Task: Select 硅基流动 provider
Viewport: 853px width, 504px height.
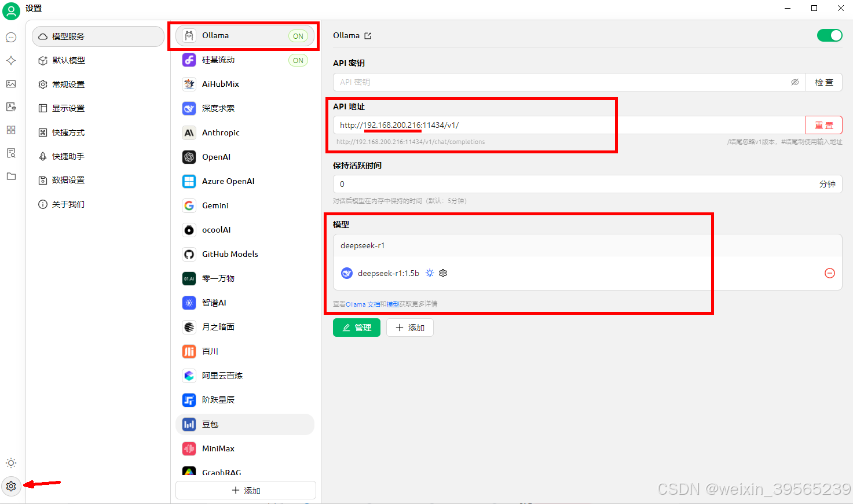Action: [x=244, y=60]
